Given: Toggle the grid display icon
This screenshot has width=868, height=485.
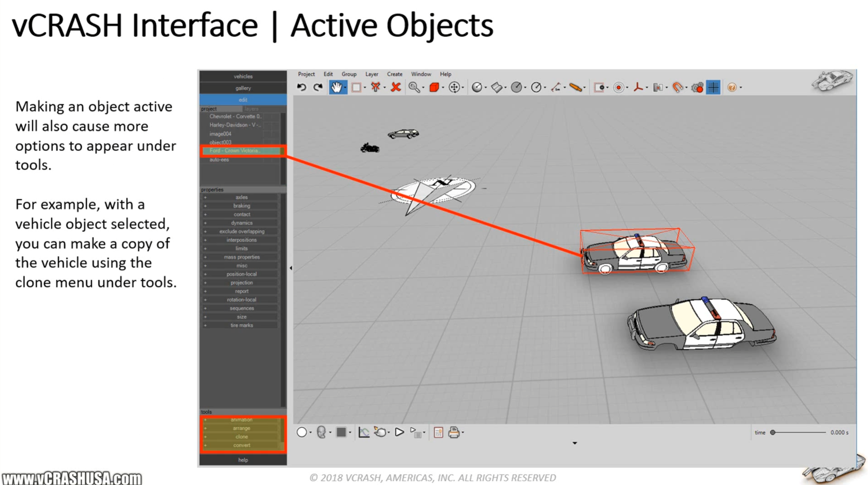Looking at the screenshot, I should 713,87.
